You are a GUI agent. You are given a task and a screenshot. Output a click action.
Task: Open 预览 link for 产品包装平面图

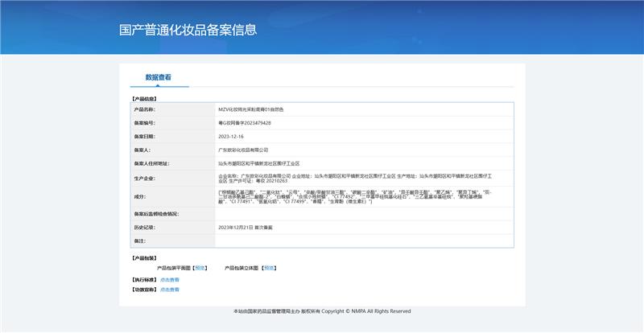200,268
